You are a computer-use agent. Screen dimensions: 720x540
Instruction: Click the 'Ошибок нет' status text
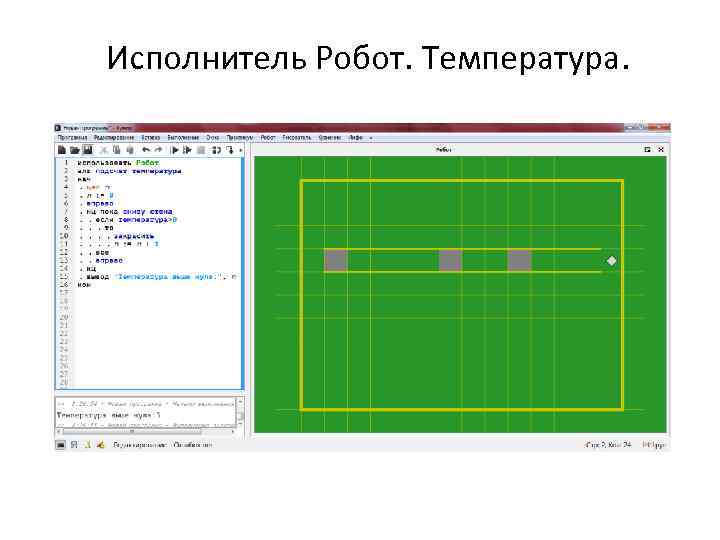click(x=192, y=444)
